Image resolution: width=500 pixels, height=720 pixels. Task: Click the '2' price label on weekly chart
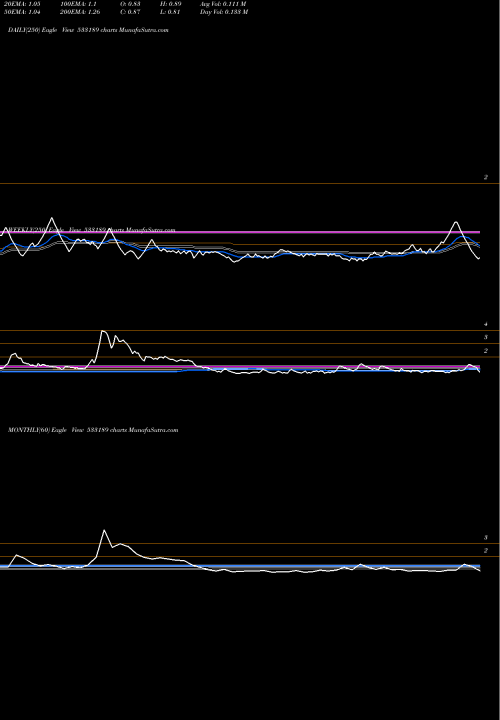point(486,351)
